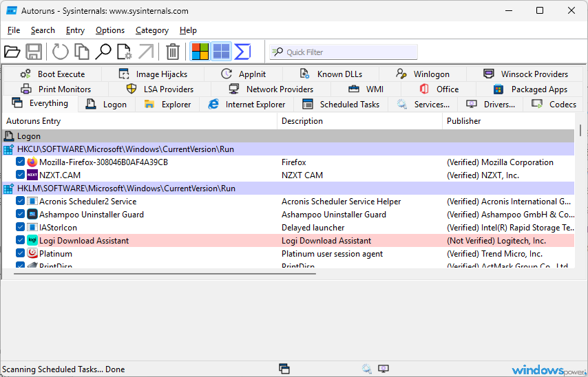Switch to the Drivers tab
588x377 pixels.
(x=490, y=104)
